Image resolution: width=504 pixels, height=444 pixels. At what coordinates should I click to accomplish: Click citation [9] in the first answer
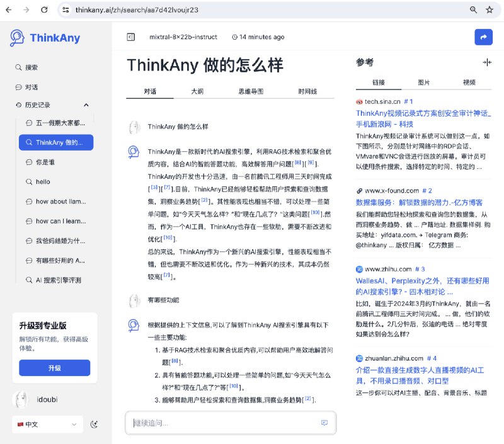(311, 162)
